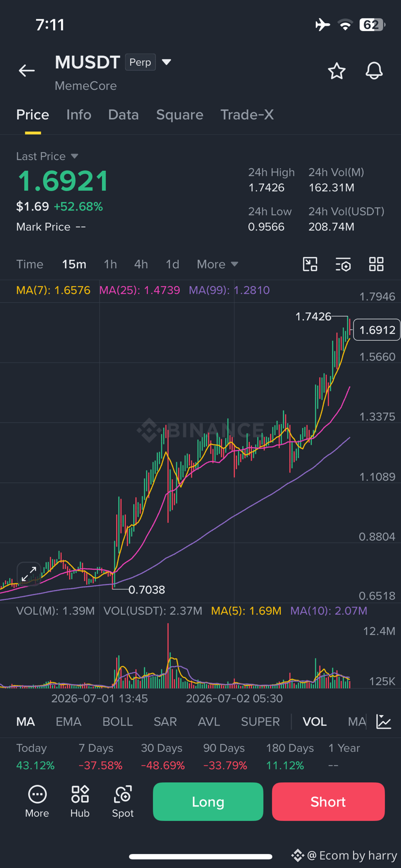Viewport: 401px width, 868px height.
Task: Tap the MA(10): 2.07M volume legend
Action: point(329,611)
